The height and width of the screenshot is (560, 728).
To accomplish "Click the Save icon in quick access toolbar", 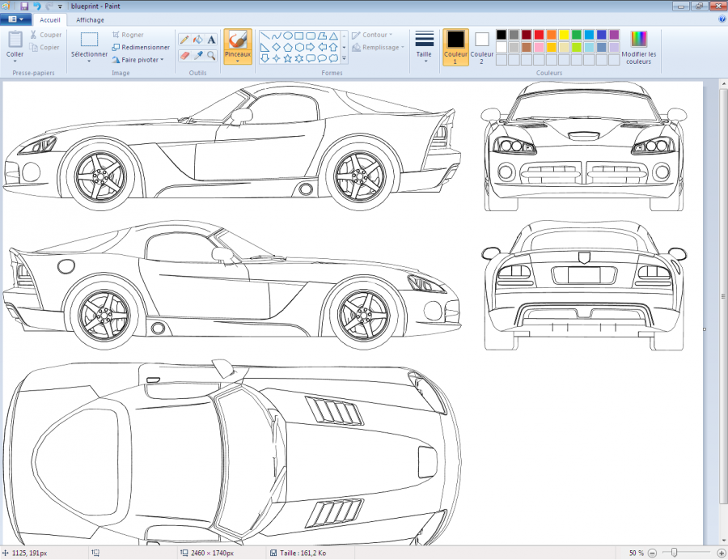I will click(24, 6).
